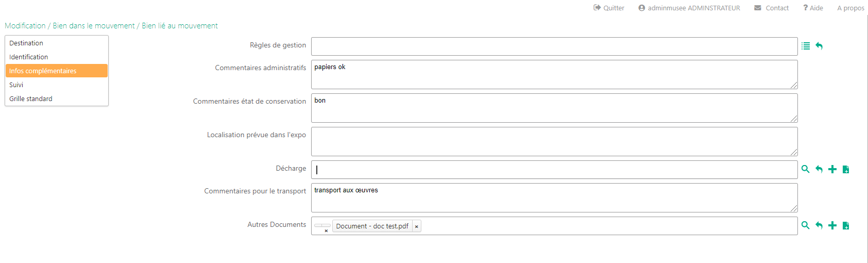
Task: Click the new document icon for Décharge
Action: point(846,169)
